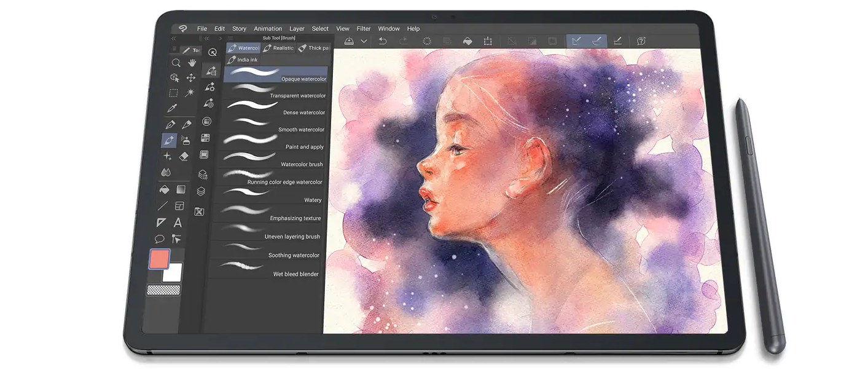Toggle Snap to Ruler in command bar
868x386 pixels.
coord(576,41)
